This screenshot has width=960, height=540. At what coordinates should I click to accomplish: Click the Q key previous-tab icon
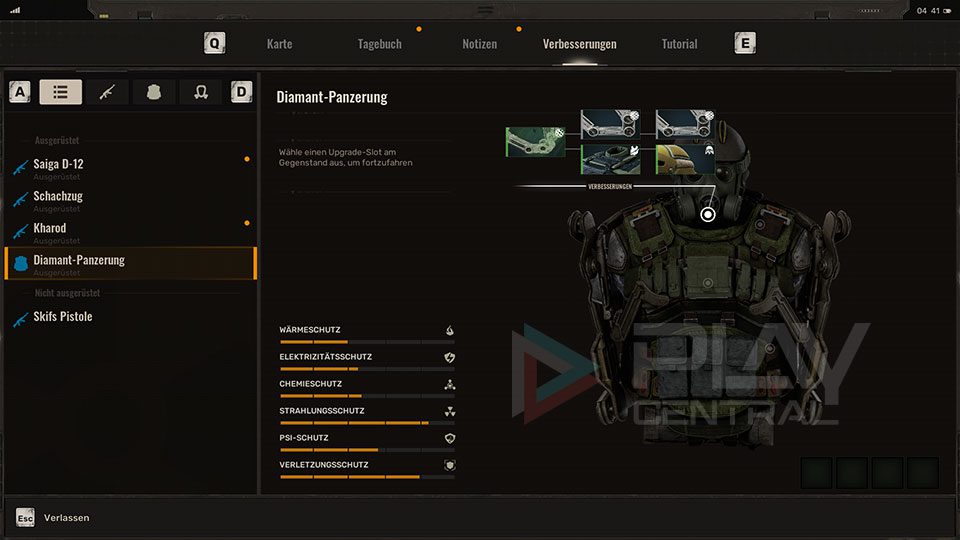click(214, 43)
